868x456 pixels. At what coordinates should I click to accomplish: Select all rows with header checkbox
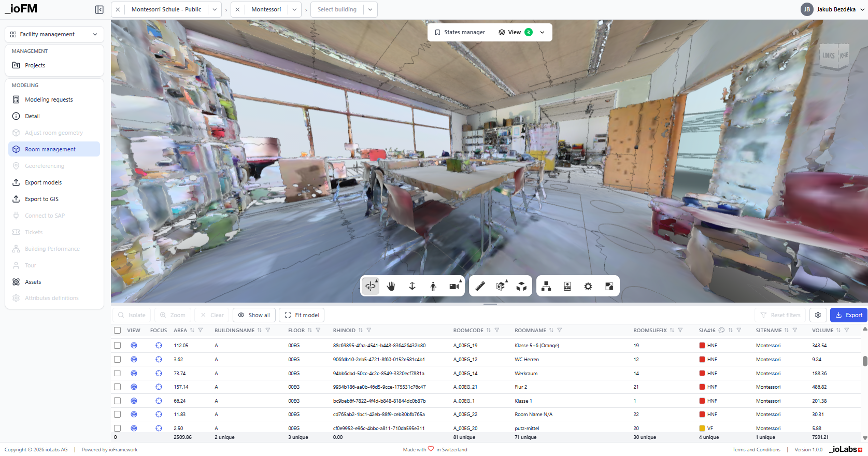coord(118,331)
